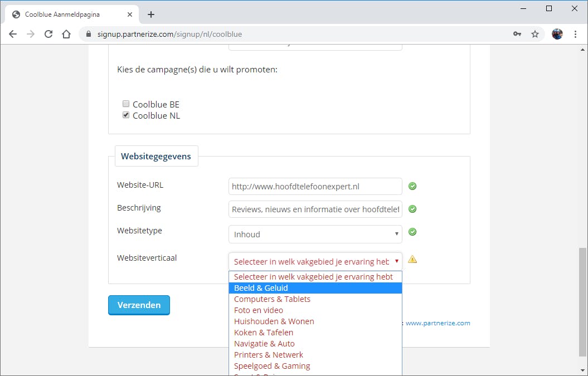588x376 pixels.
Task: Click the 'Coolblue BE' label text
Action: pos(156,105)
